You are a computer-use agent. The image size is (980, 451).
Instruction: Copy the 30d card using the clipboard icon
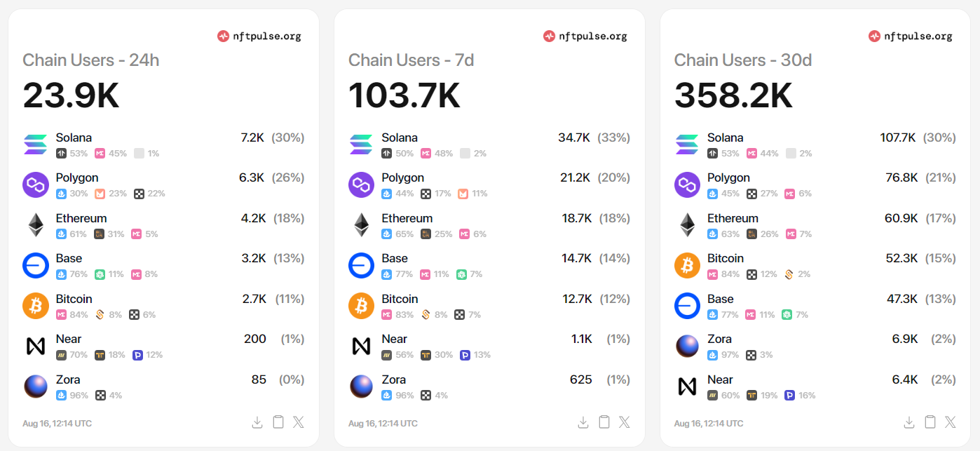[x=930, y=422]
